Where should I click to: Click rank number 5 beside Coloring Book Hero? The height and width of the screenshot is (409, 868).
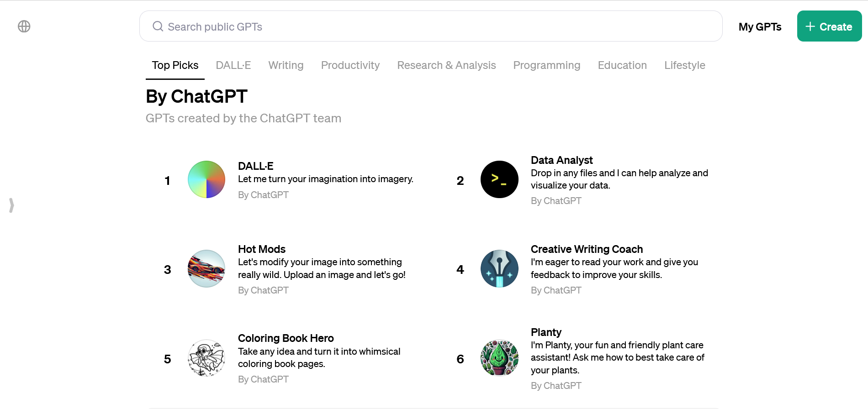coord(168,359)
